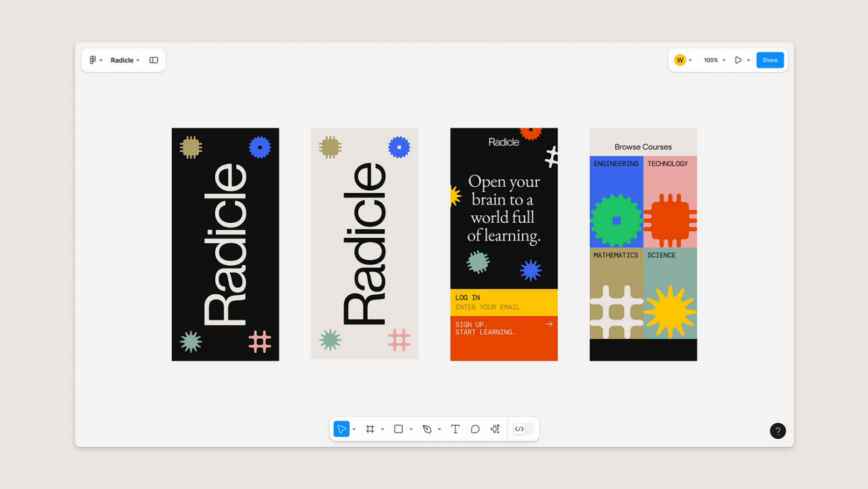Select the Rectangle tool

pos(398,429)
